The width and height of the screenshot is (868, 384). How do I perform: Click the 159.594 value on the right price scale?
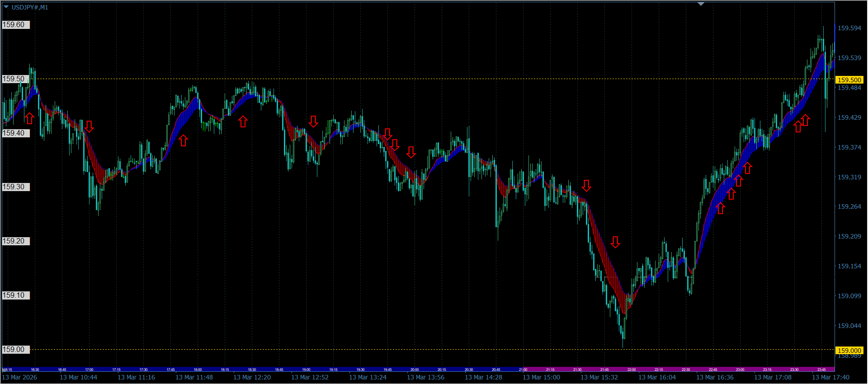[849, 28]
